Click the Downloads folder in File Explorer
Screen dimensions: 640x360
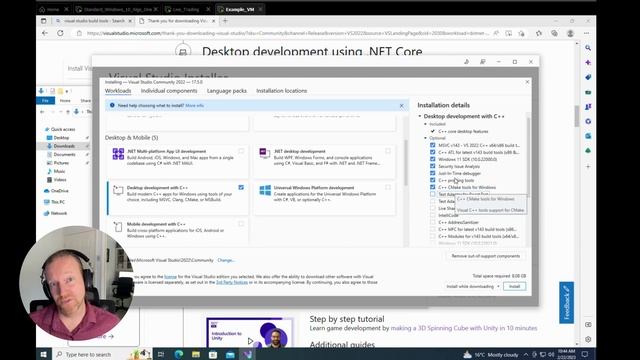click(64, 146)
